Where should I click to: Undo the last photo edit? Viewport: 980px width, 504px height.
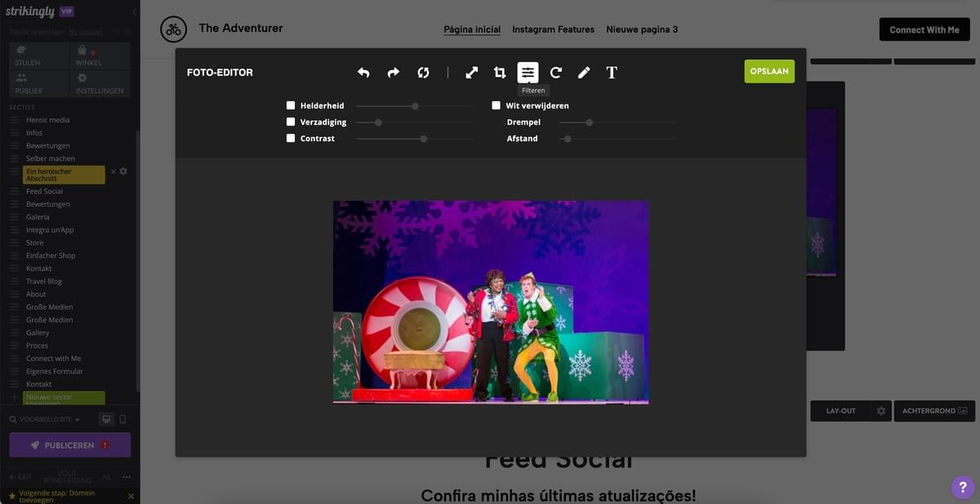363,73
